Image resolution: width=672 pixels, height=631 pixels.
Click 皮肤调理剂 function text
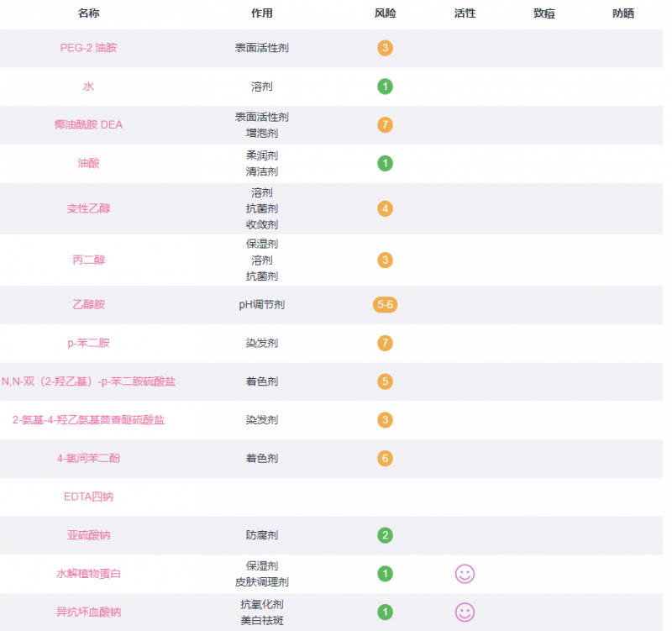coord(262,581)
